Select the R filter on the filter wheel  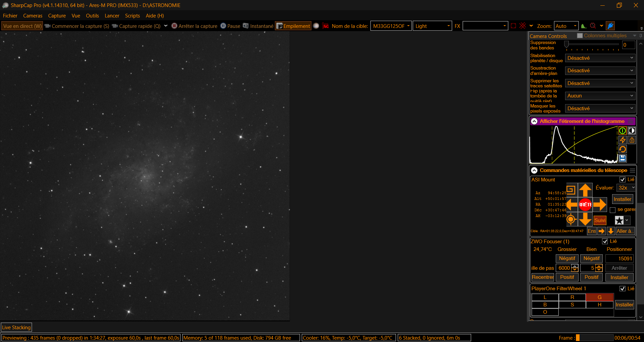(x=572, y=297)
